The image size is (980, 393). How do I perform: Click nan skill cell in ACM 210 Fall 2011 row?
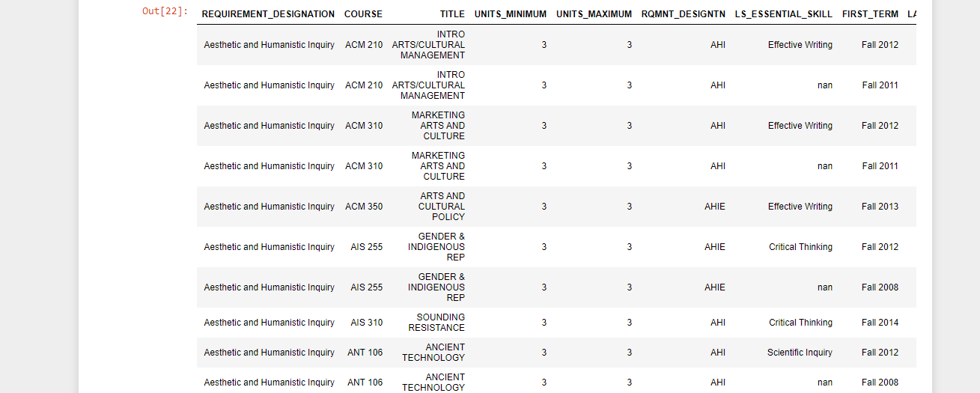pos(825,85)
